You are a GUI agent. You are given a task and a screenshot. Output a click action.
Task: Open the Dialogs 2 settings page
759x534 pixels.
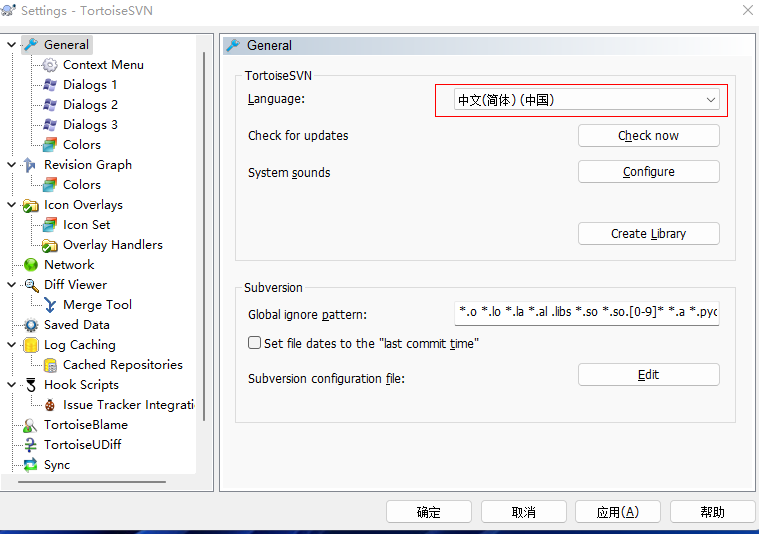(90, 105)
